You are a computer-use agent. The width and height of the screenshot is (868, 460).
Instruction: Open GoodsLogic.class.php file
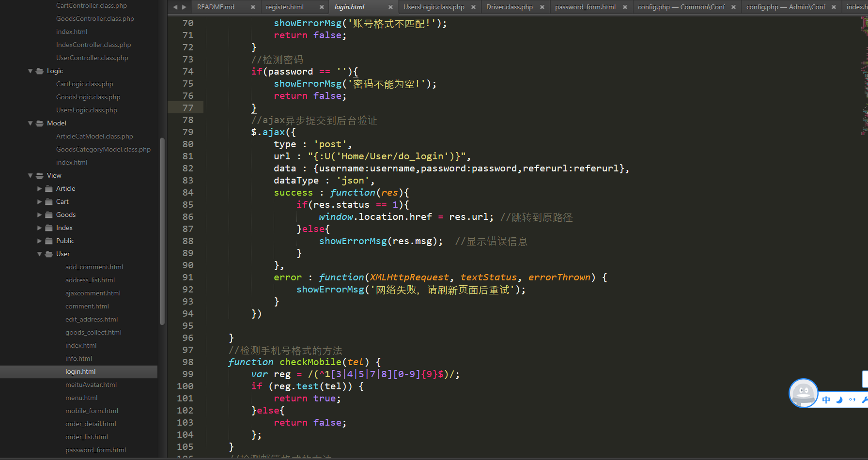point(88,97)
